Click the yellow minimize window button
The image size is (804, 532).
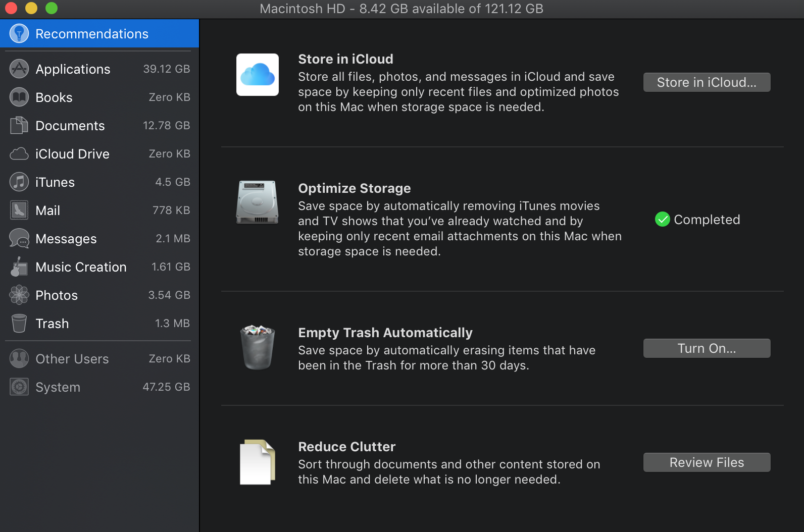[x=31, y=8]
